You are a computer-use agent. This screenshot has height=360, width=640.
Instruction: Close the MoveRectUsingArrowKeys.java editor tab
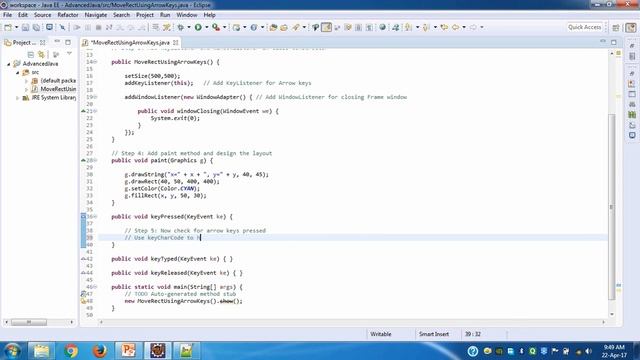click(x=176, y=42)
